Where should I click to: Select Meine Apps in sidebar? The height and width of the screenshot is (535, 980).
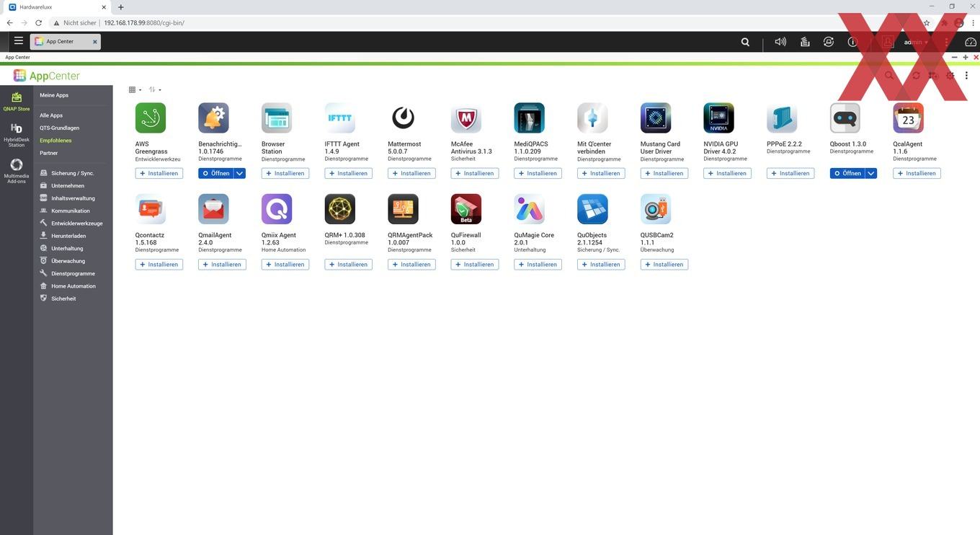(54, 95)
